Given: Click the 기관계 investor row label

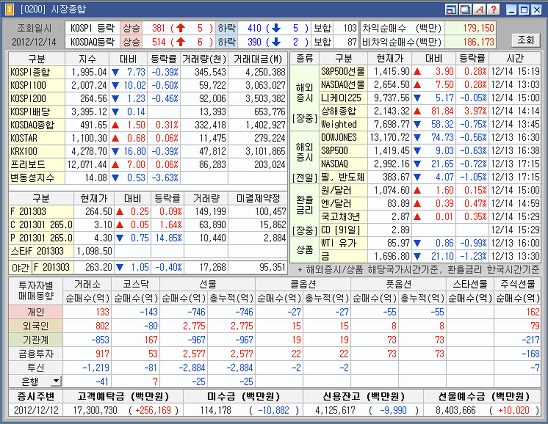Looking at the screenshot, I should [x=36, y=340].
